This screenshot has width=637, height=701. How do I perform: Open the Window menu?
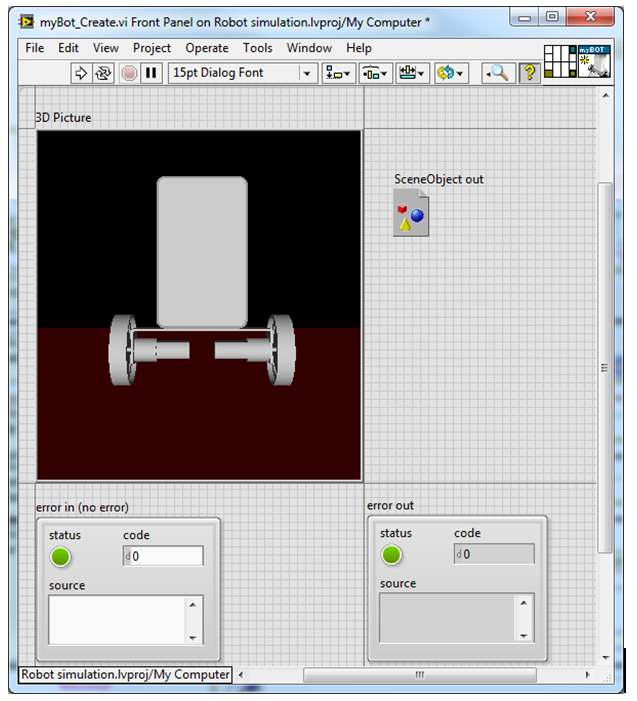coord(309,48)
